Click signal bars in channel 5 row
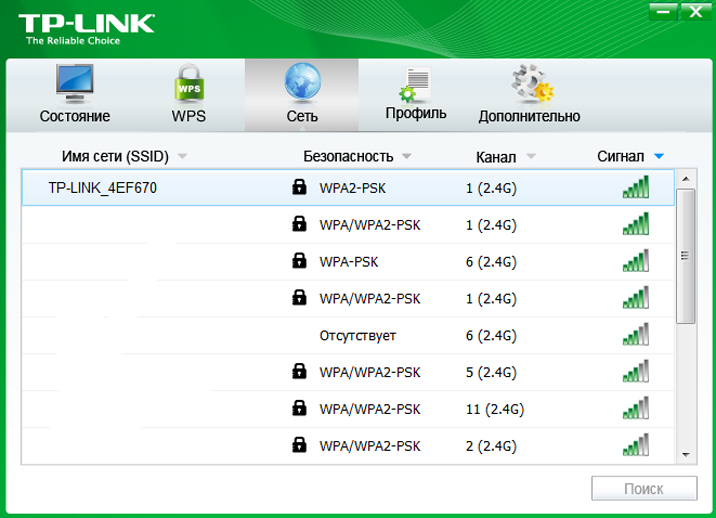The width and height of the screenshot is (716, 518). (x=636, y=371)
